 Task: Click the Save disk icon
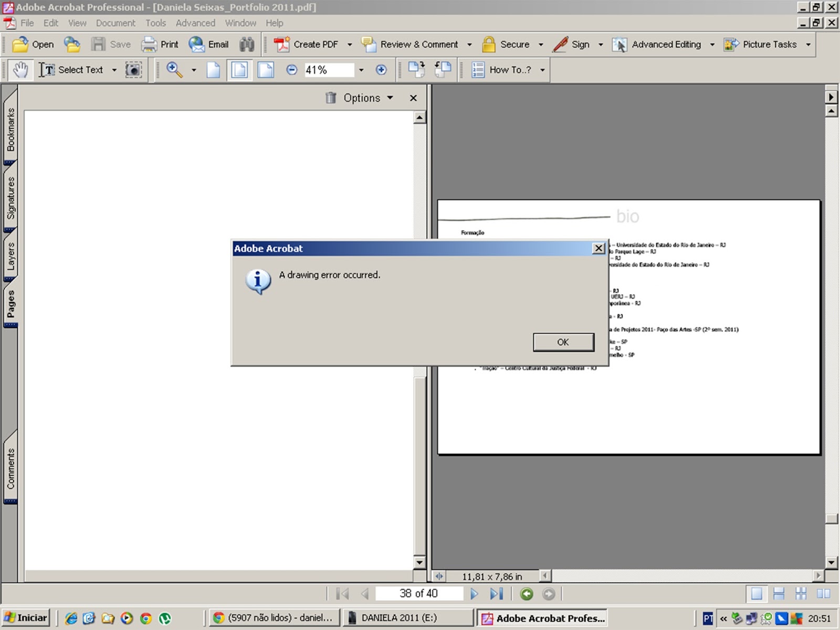(x=98, y=45)
